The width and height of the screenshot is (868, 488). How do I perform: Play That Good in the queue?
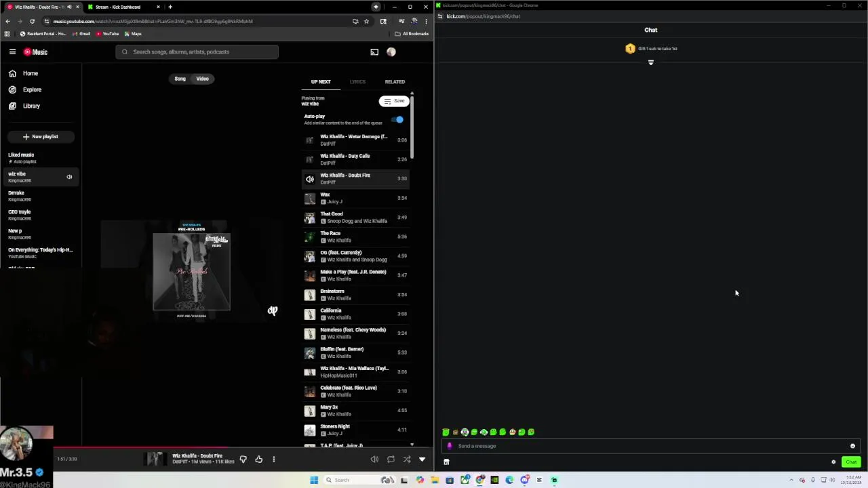point(355,217)
